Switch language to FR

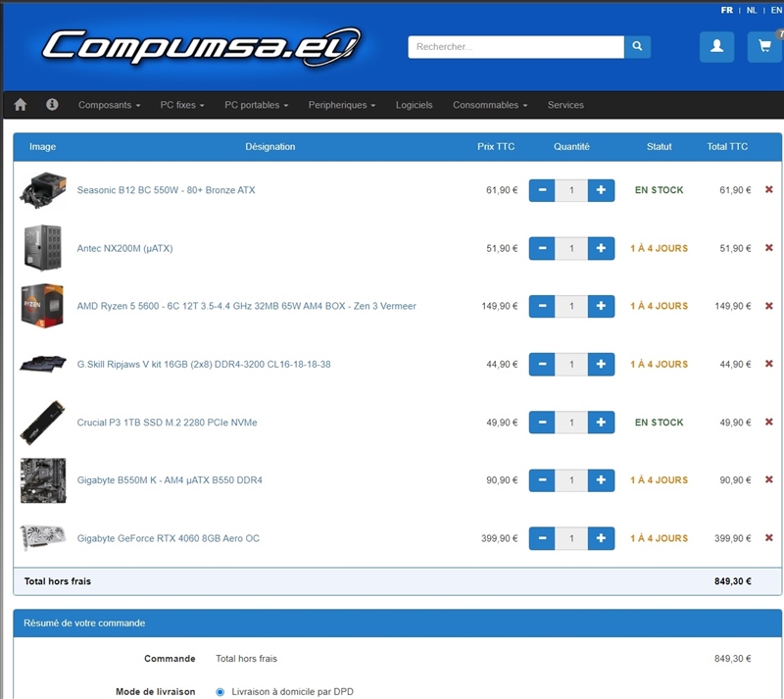point(726,10)
